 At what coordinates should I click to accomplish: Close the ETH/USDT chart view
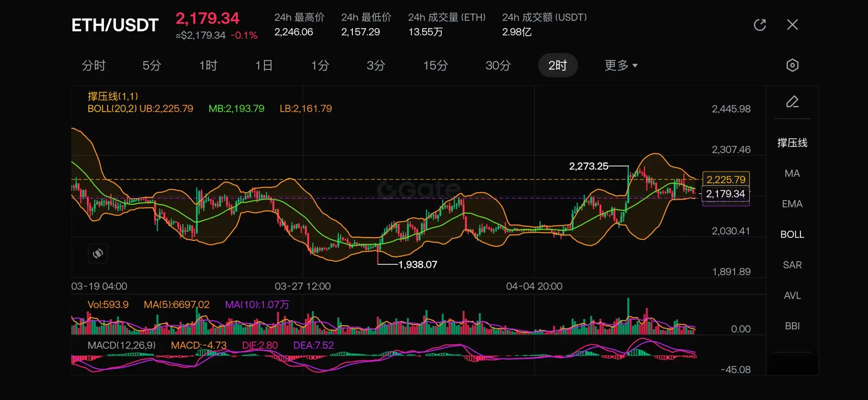coord(792,25)
